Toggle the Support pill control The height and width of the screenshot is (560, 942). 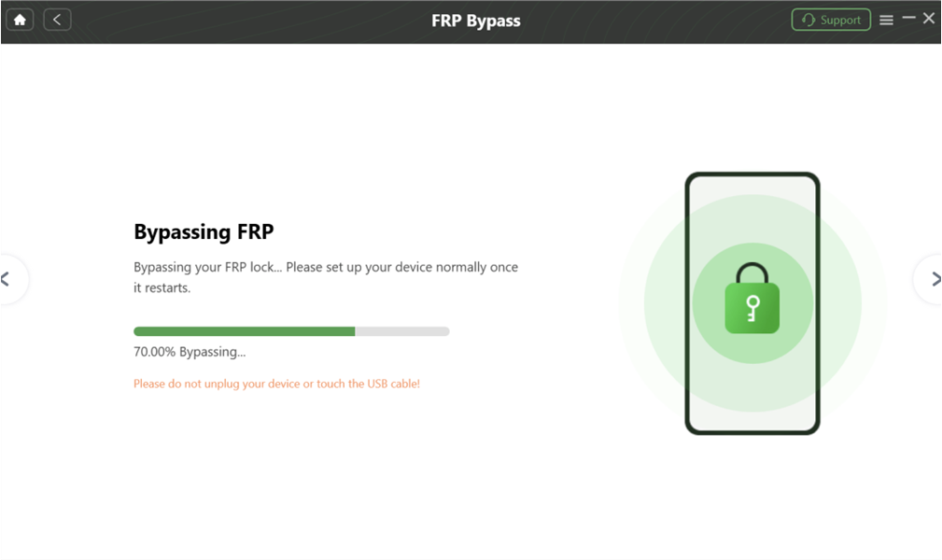pyautogui.click(x=830, y=19)
